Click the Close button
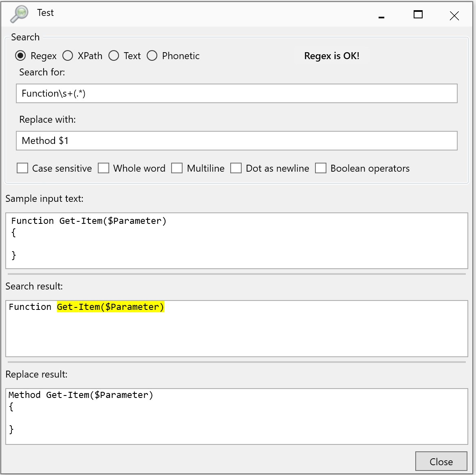This screenshot has width=476, height=475. 441,461
